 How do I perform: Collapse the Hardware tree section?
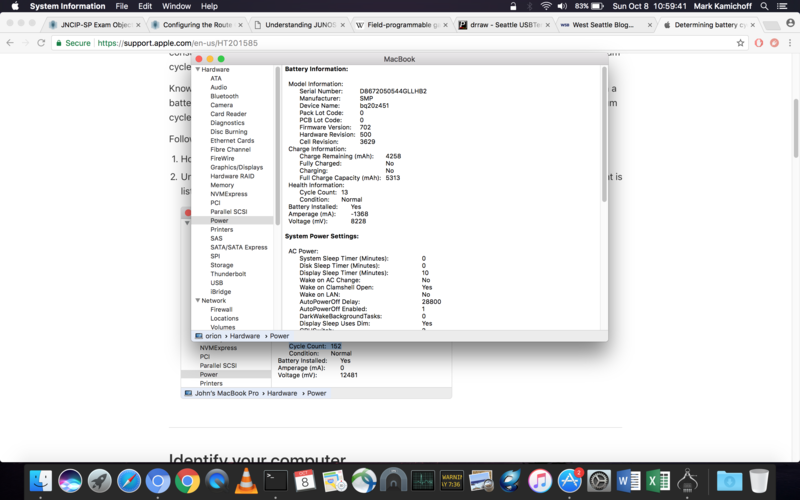(198, 69)
